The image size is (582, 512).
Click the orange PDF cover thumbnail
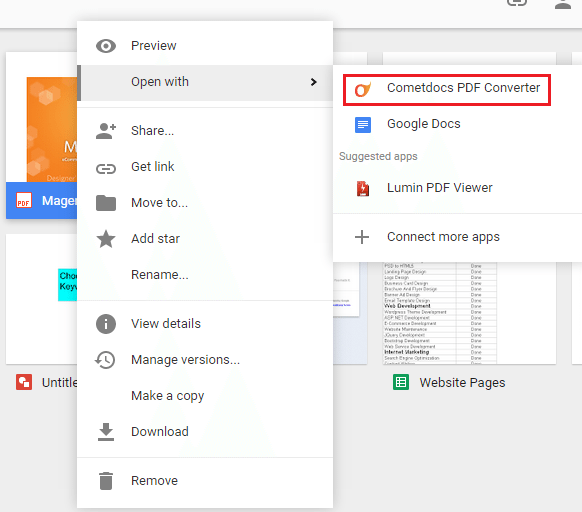coord(52,129)
